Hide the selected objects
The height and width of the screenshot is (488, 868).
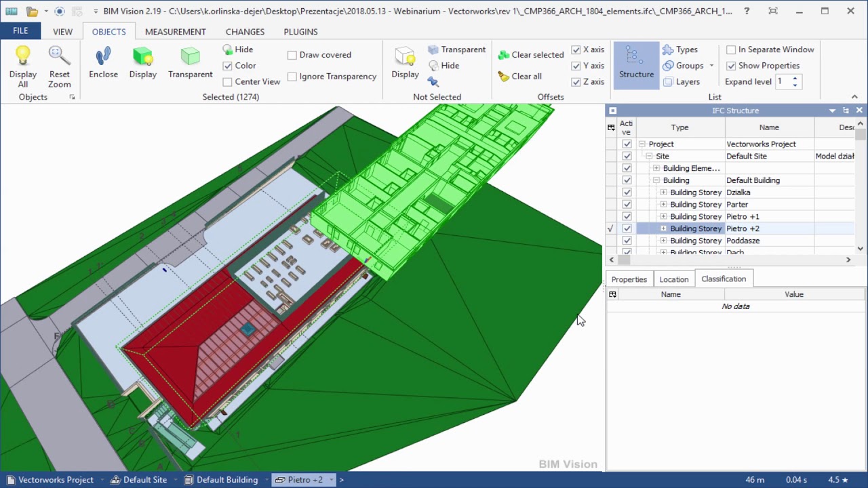(x=238, y=49)
